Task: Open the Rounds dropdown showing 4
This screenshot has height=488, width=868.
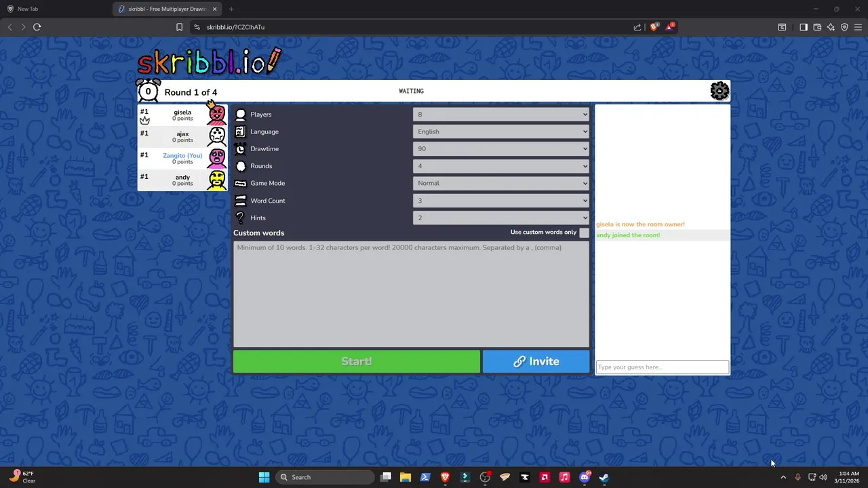Action: [501, 166]
